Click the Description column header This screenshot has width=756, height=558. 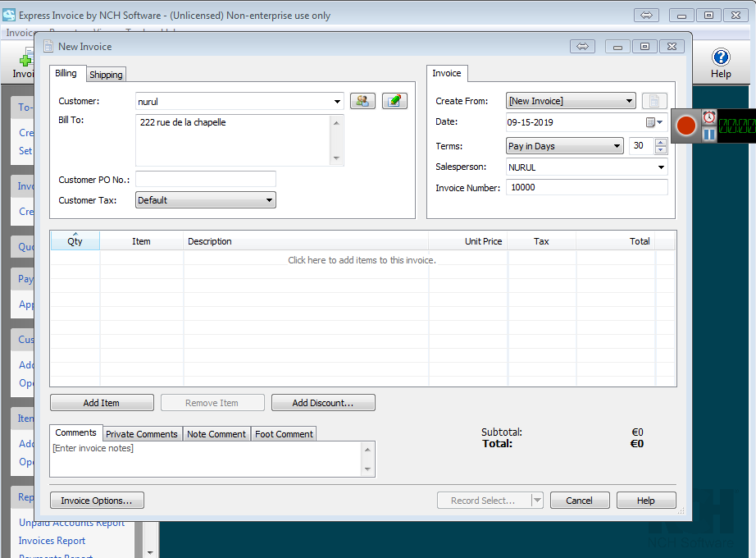tap(306, 241)
